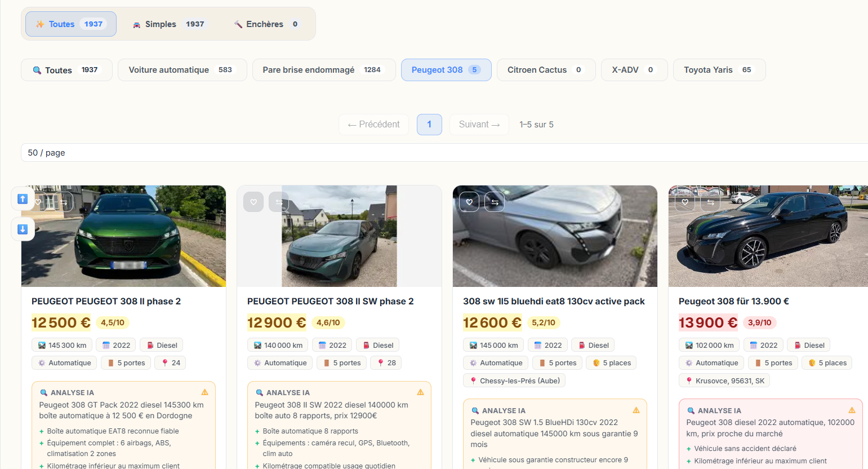This screenshot has height=469, width=868.
Task: Open title Peugeot 308 für 13.900 €
Action: click(734, 302)
